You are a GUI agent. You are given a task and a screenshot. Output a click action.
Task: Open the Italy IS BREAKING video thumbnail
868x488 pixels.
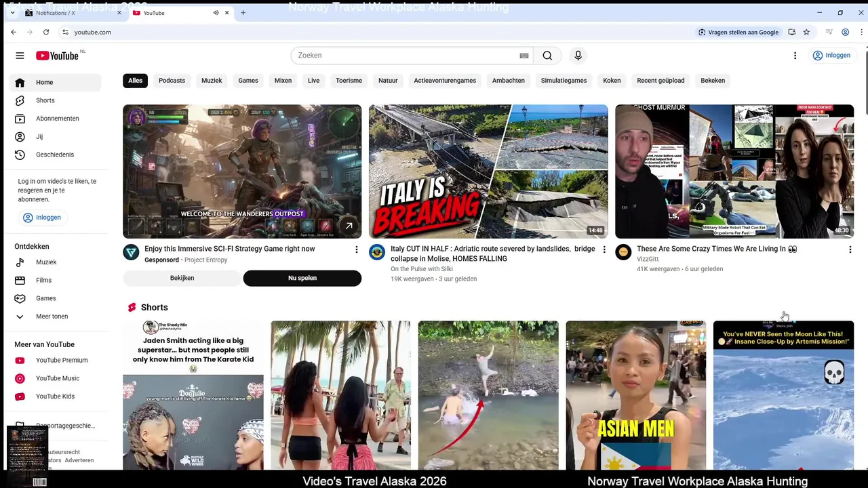click(x=488, y=171)
